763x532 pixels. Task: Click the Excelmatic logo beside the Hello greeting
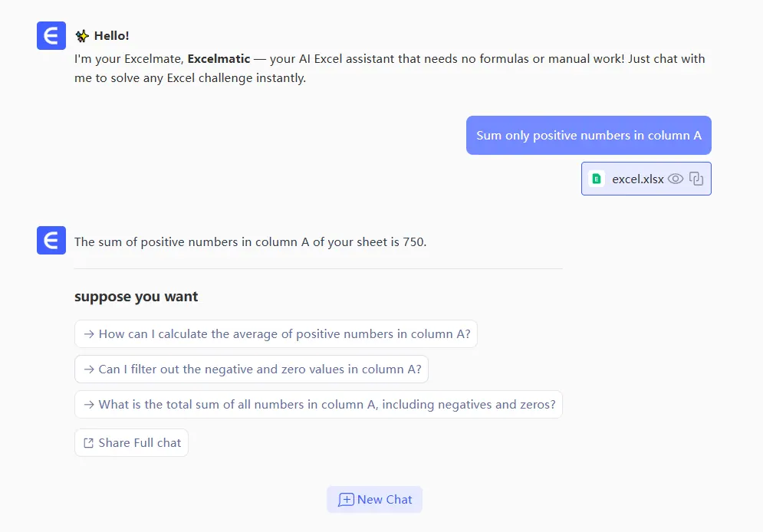tap(51, 36)
